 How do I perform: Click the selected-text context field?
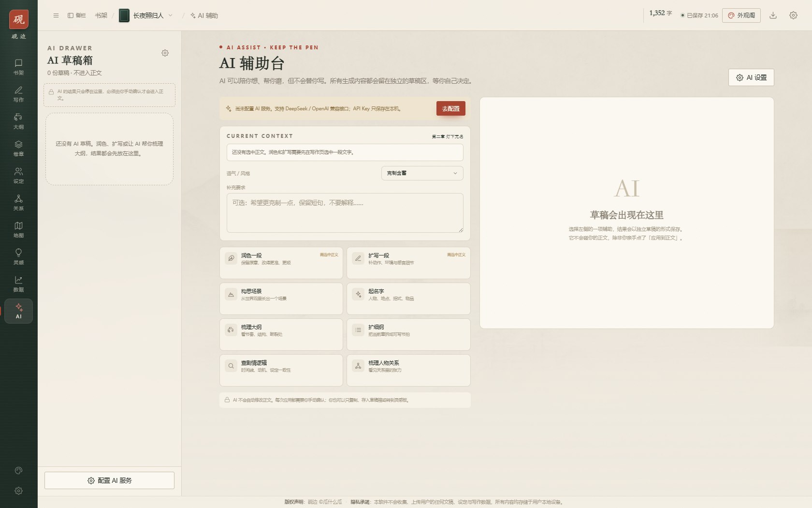click(x=345, y=152)
